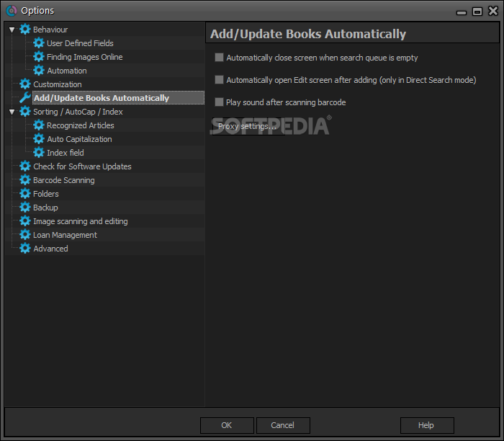The image size is (504, 441).
Task: Select Recognized Articles item
Action: [x=81, y=125]
